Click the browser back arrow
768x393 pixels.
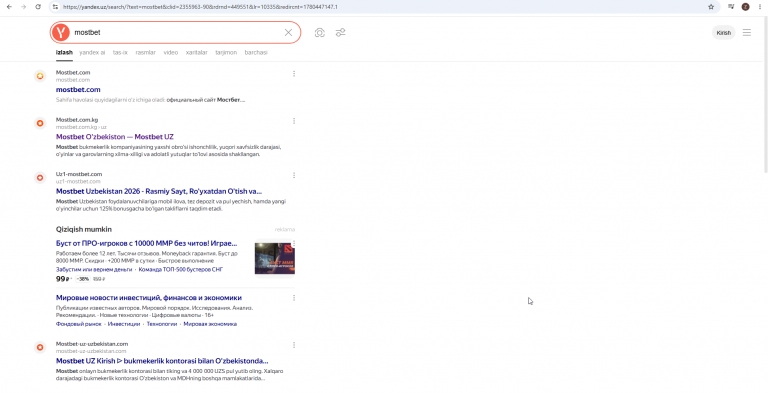[x=9, y=7]
